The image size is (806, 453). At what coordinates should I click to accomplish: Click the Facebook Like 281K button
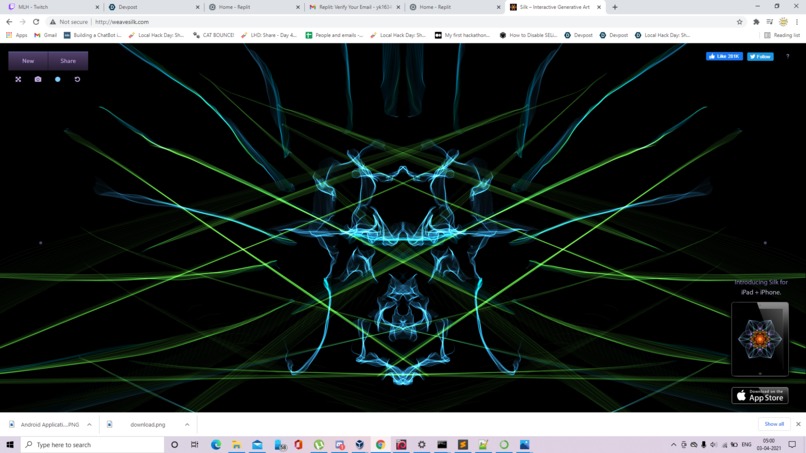coord(724,56)
